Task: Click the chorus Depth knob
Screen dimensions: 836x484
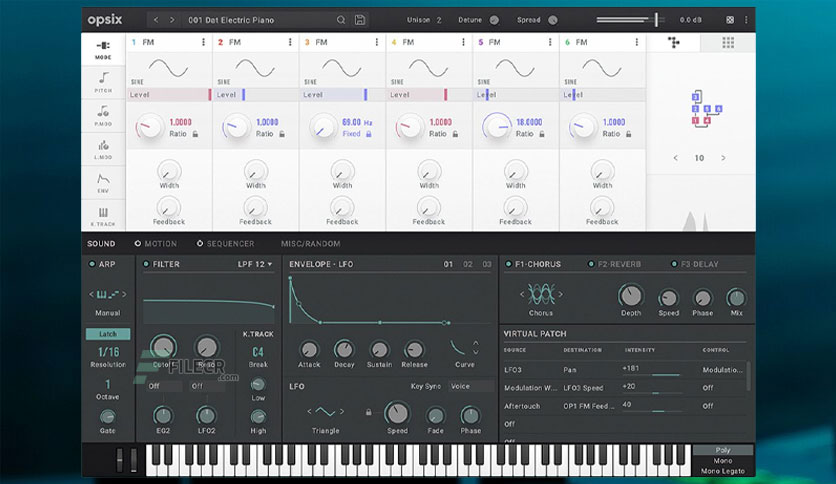Action: (x=631, y=296)
